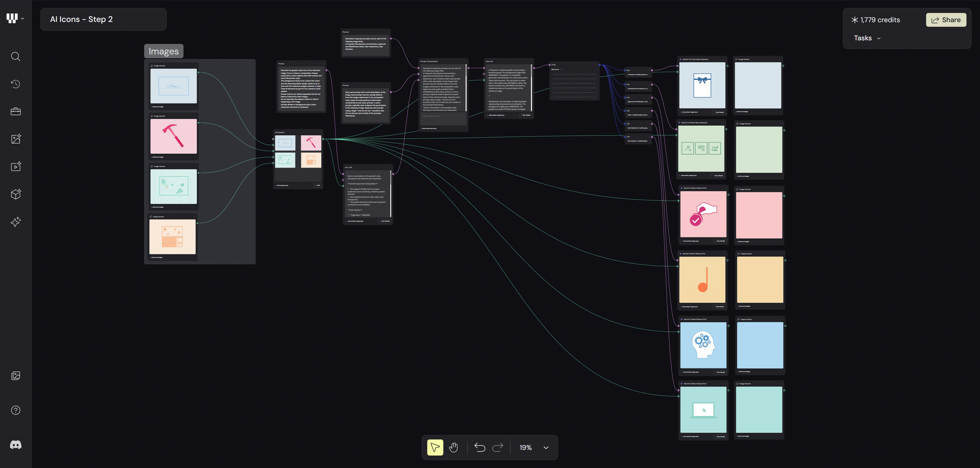Switch to the hand pan tool
The width and height of the screenshot is (980, 468).
tap(454, 447)
